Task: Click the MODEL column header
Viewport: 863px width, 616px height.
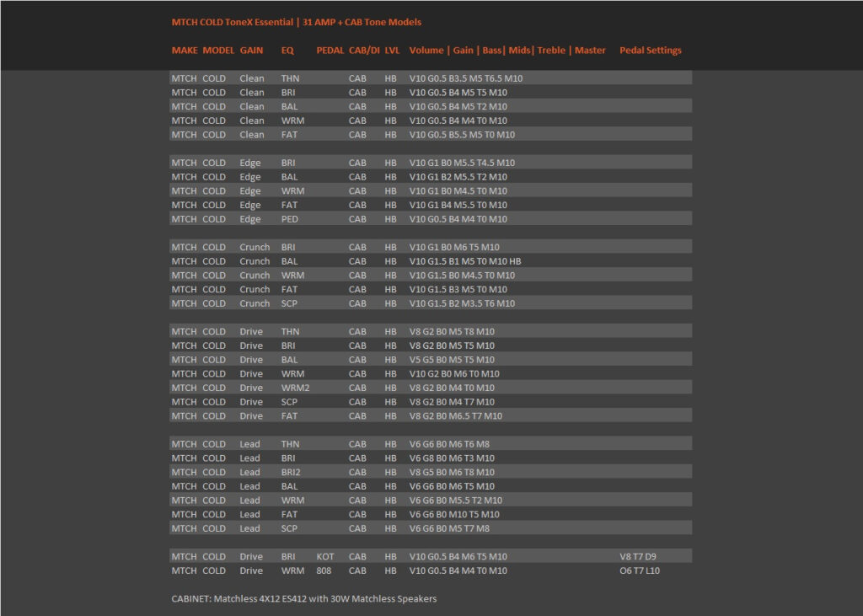Action: click(218, 50)
